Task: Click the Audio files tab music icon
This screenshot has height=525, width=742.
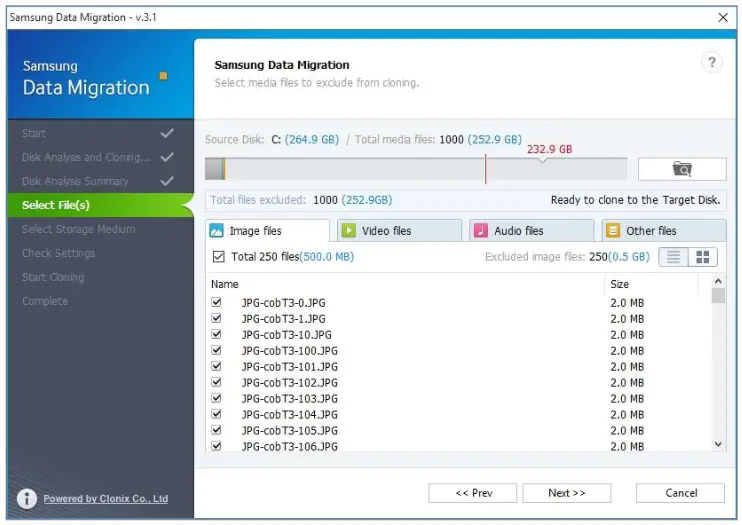Action: click(x=481, y=231)
